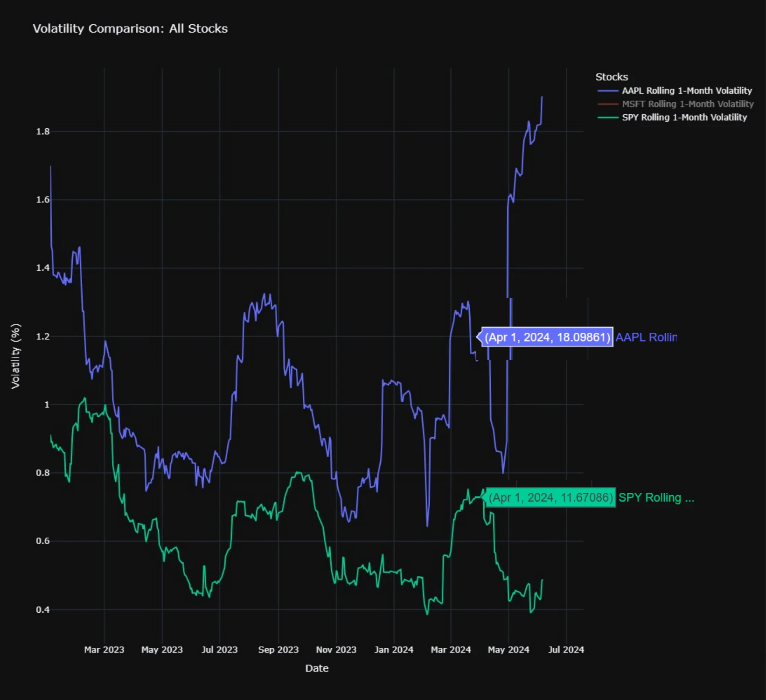Click the AAPL purple line legend swatch
This screenshot has width=766, height=700.
click(x=608, y=91)
